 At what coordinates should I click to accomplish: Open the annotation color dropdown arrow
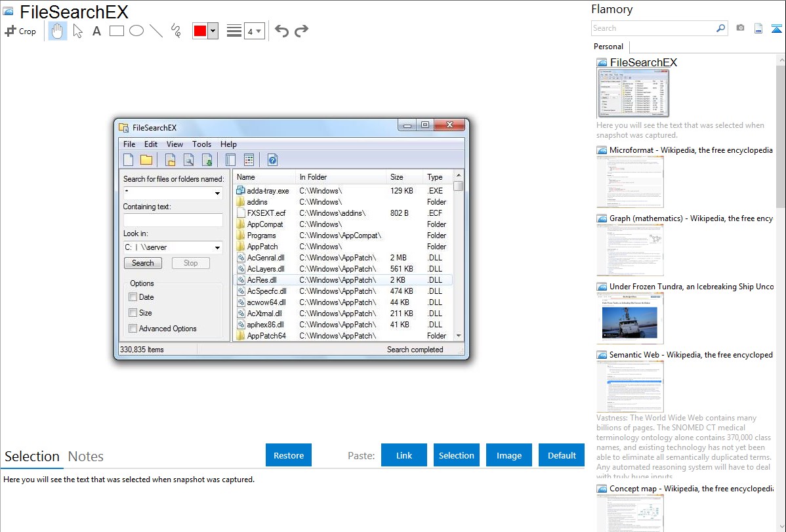pyautogui.click(x=213, y=31)
